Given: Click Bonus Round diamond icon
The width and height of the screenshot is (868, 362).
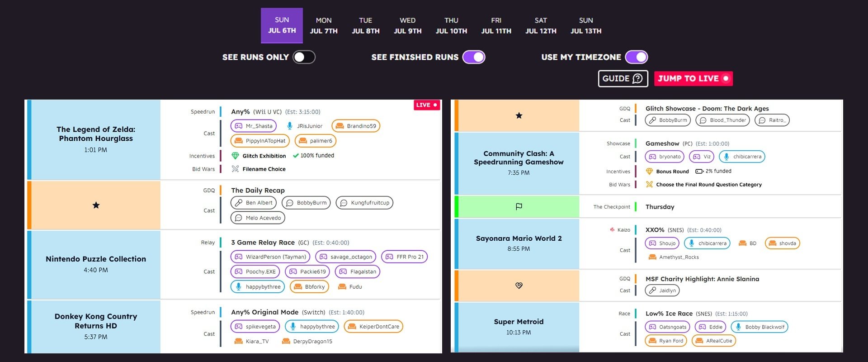Looking at the screenshot, I should pyautogui.click(x=649, y=171).
